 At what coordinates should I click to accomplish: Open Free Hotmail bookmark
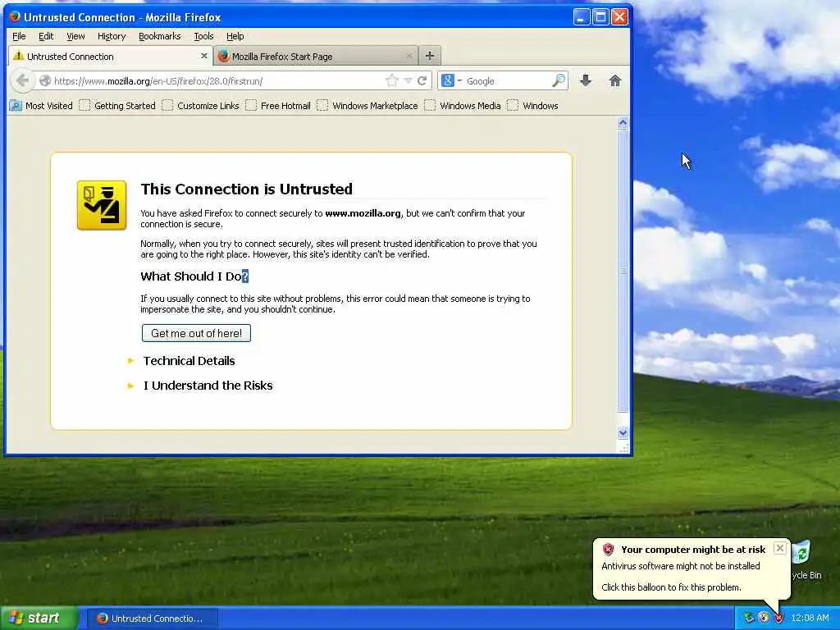278,106
